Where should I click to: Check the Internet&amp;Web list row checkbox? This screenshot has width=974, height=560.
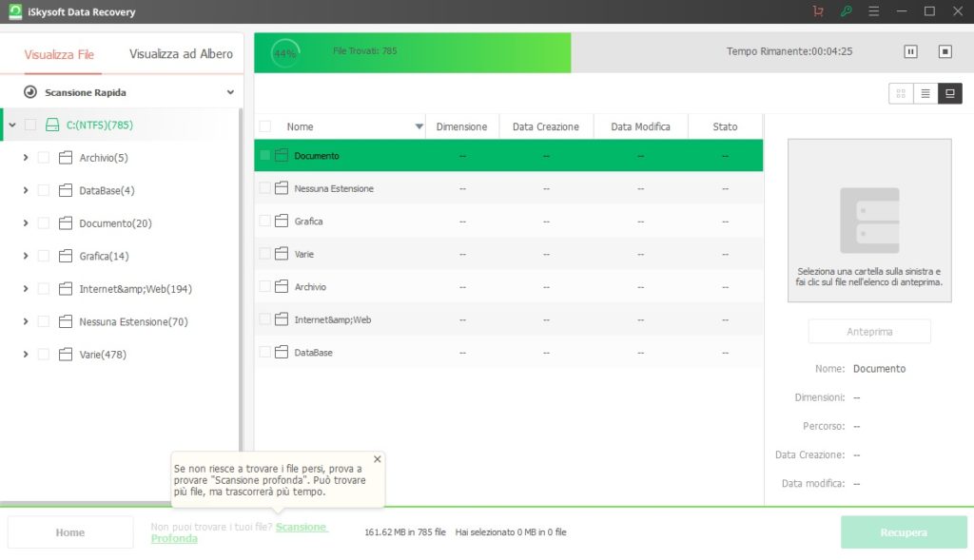(265, 319)
